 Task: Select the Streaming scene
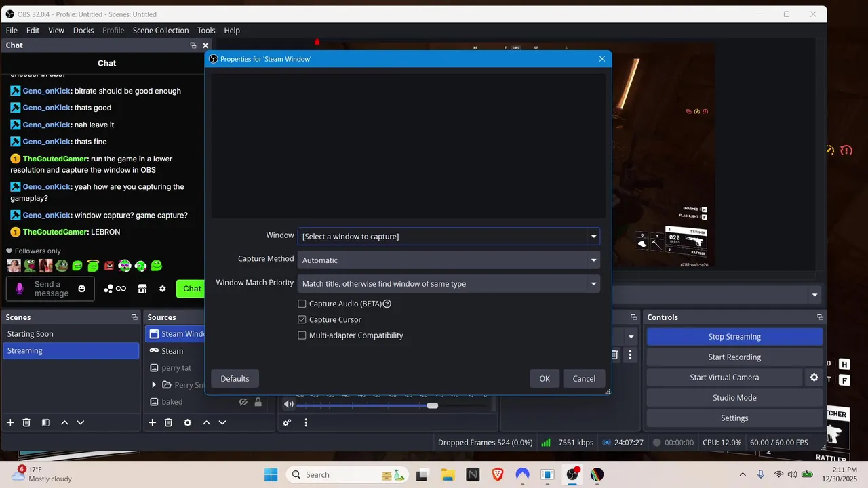click(x=71, y=351)
